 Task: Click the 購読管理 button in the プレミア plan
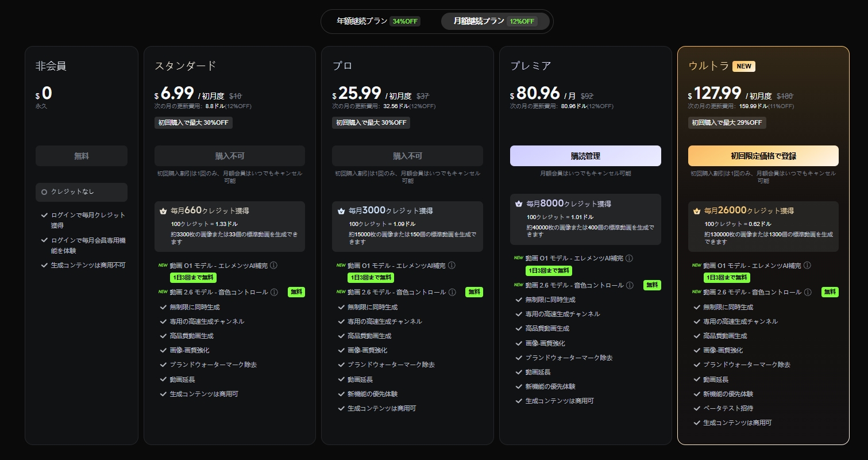point(585,156)
